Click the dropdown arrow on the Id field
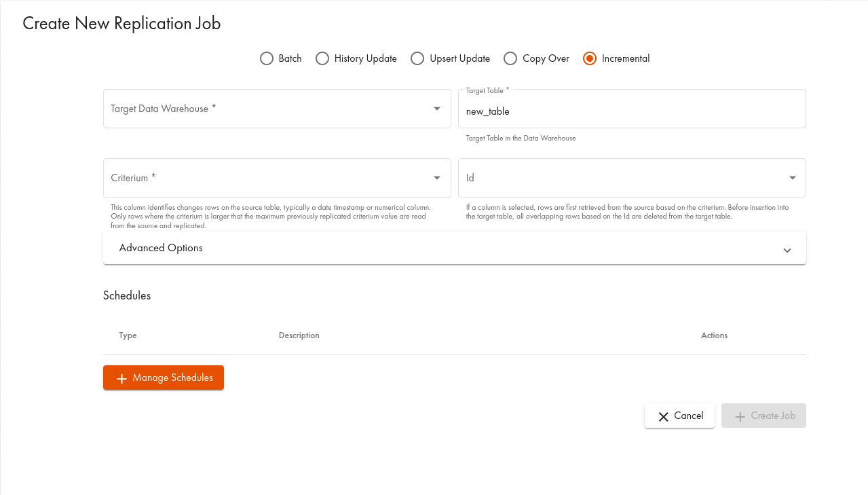Image resolution: width=868 pixels, height=495 pixels. [x=791, y=178]
